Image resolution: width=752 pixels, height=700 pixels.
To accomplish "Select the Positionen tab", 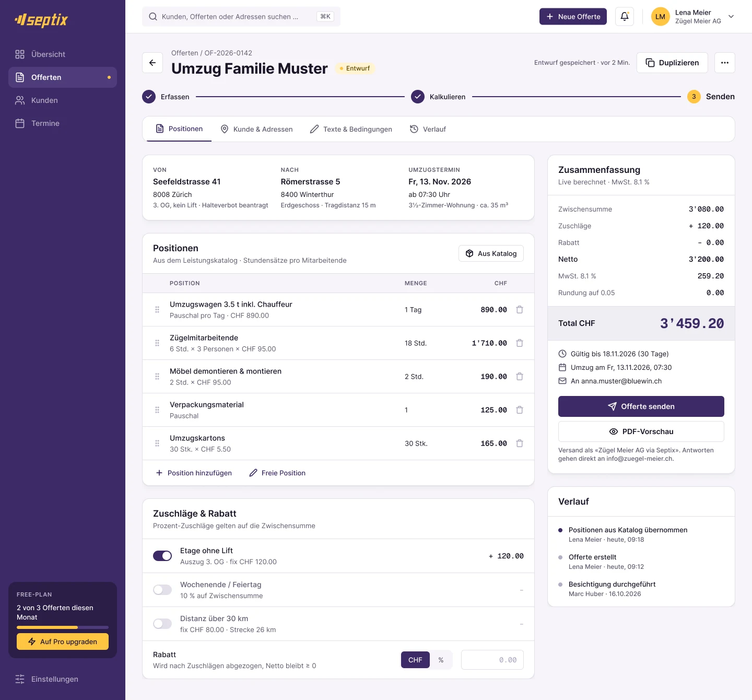I will pyautogui.click(x=179, y=129).
